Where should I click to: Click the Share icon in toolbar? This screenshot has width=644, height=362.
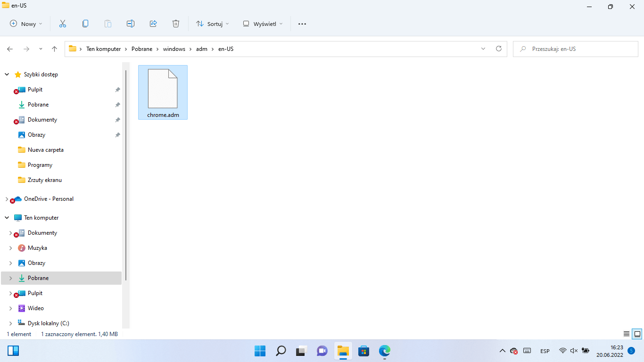153,24
